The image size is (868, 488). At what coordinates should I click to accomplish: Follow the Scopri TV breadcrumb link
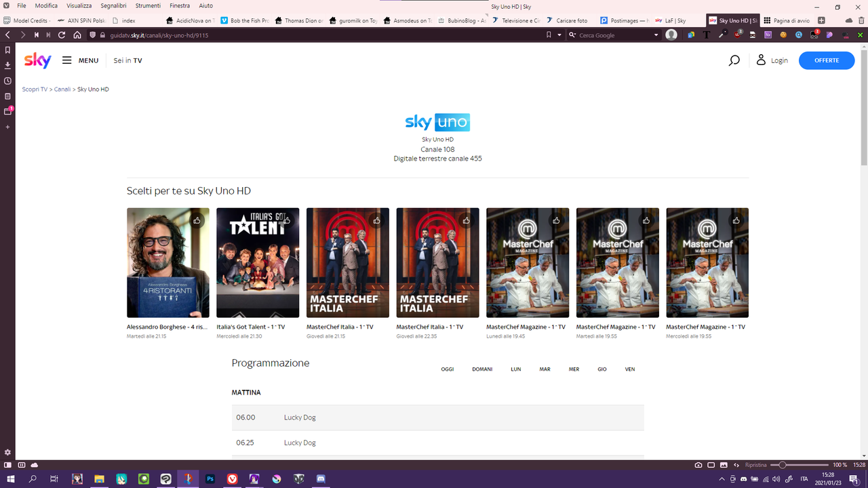(35, 89)
